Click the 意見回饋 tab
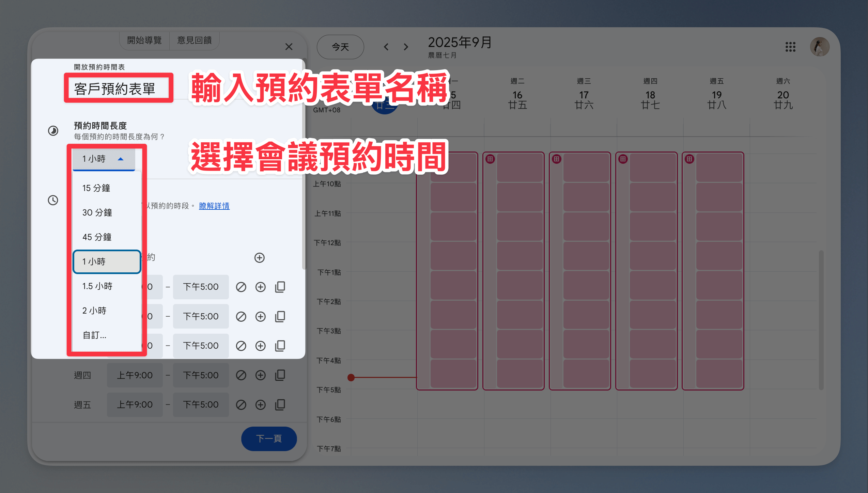 (x=195, y=40)
